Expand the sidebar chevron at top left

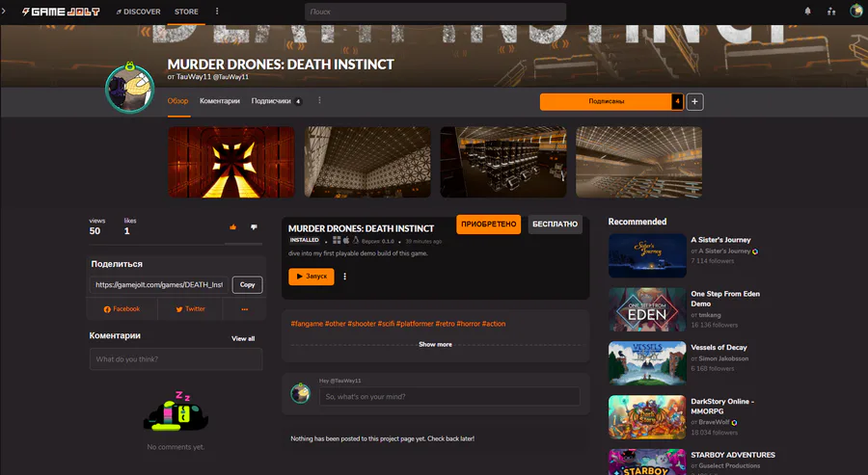point(3,11)
